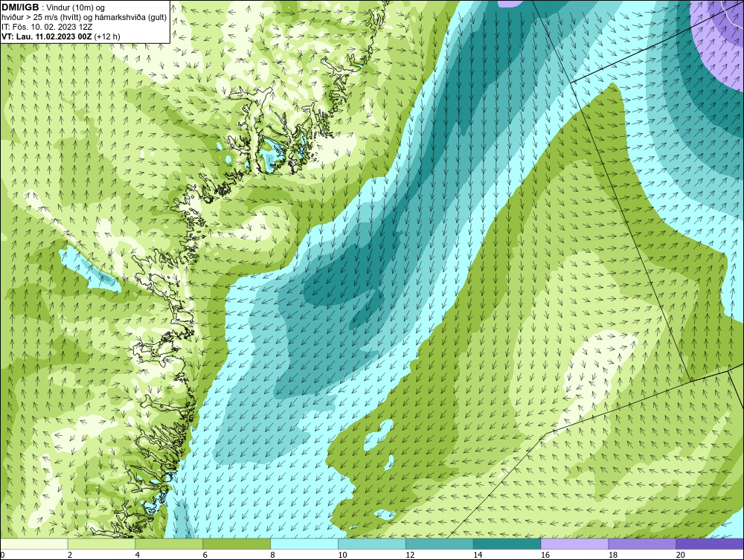Click the legend label '10'
This screenshot has height=560, width=744.
point(342,555)
